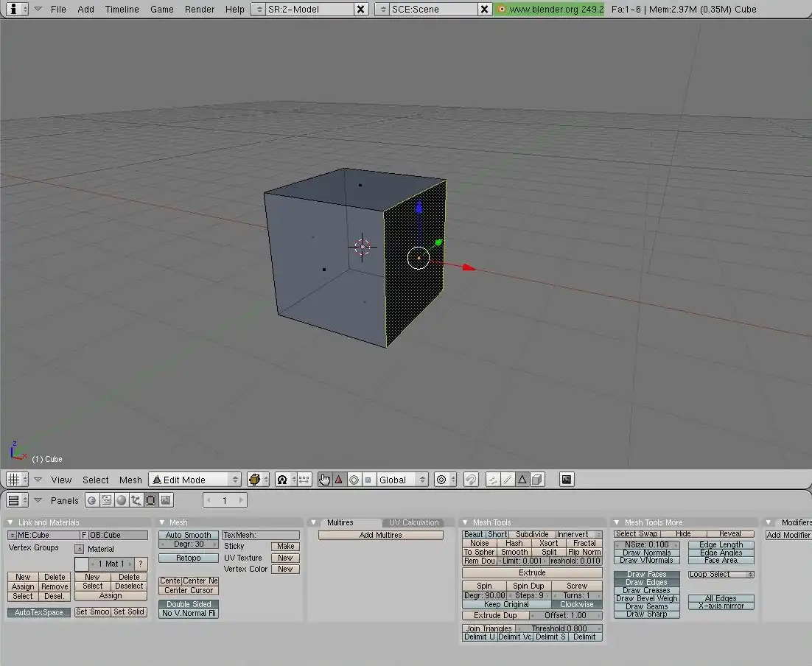Click the Shading context sphere icon
812x666 pixels.
122,500
